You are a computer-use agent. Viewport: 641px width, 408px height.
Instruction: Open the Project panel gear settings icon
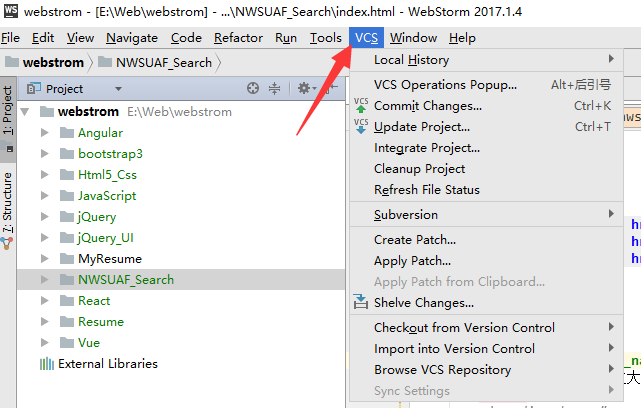(x=306, y=88)
